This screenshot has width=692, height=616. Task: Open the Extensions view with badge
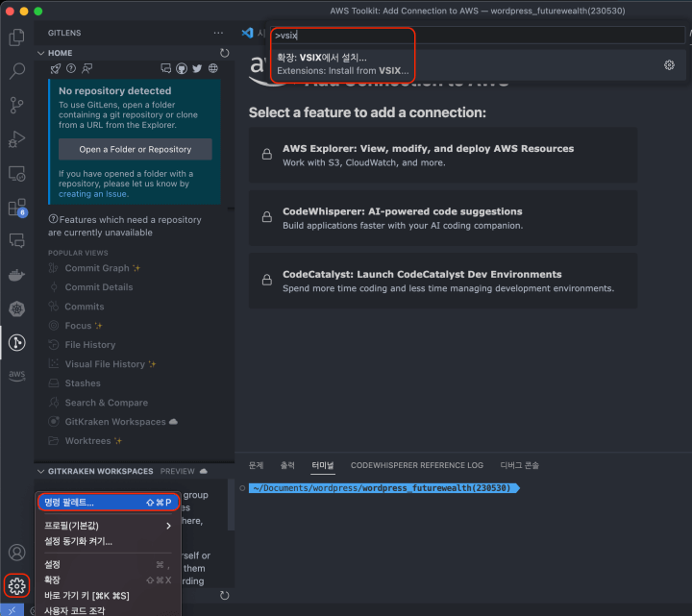tap(17, 208)
